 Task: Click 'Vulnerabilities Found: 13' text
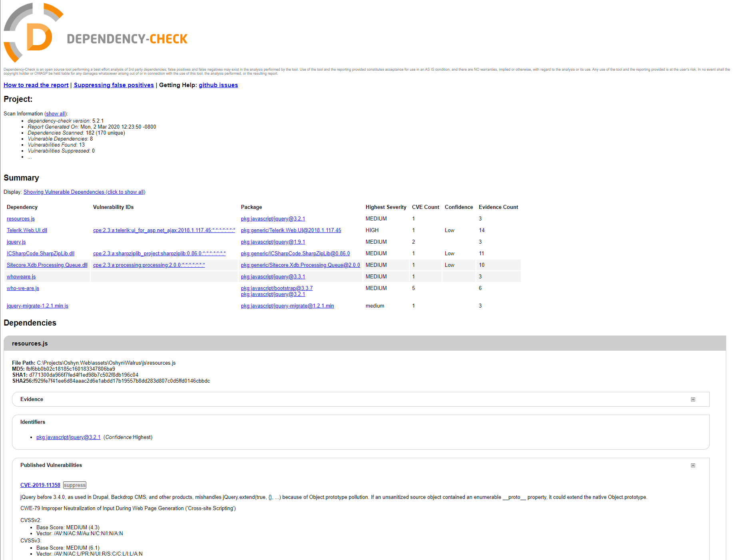pyautogui.click(x=56, y=145)
